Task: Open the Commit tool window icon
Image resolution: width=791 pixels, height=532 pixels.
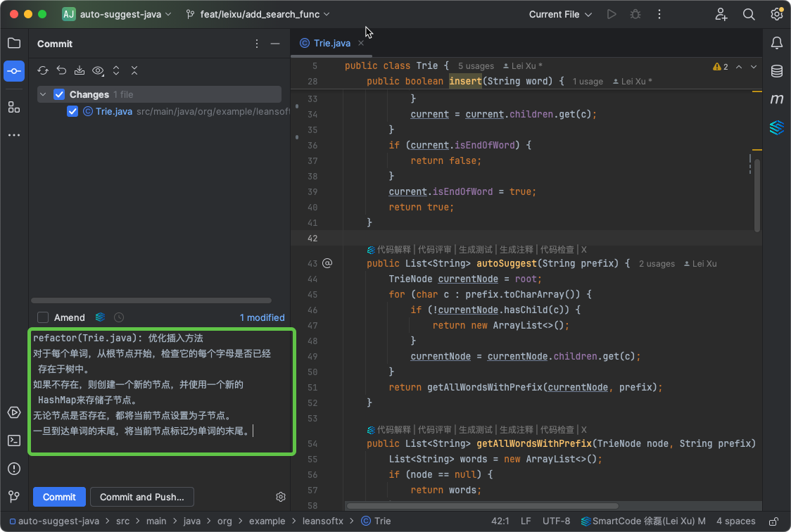Action: click(14, 70)
